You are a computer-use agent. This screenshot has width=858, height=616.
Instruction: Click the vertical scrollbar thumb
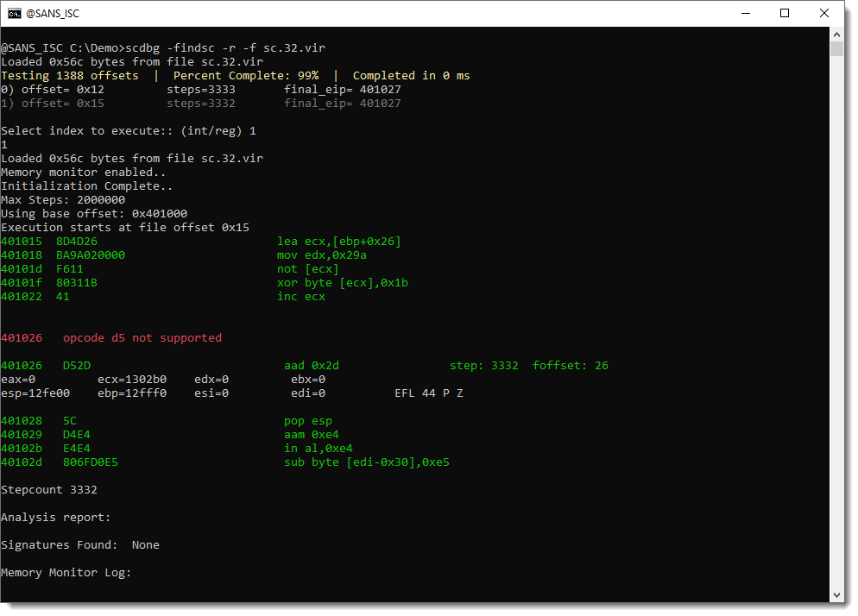point(836,48)
